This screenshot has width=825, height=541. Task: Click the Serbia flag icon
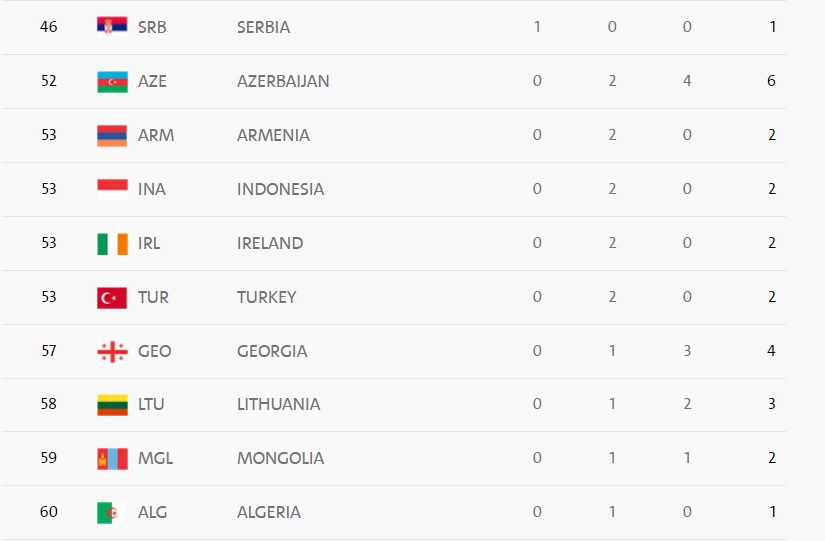coord(111,27)
